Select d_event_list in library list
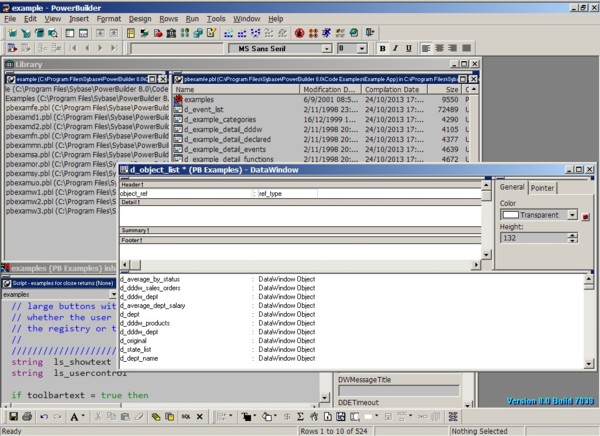 tap(204, 109)
